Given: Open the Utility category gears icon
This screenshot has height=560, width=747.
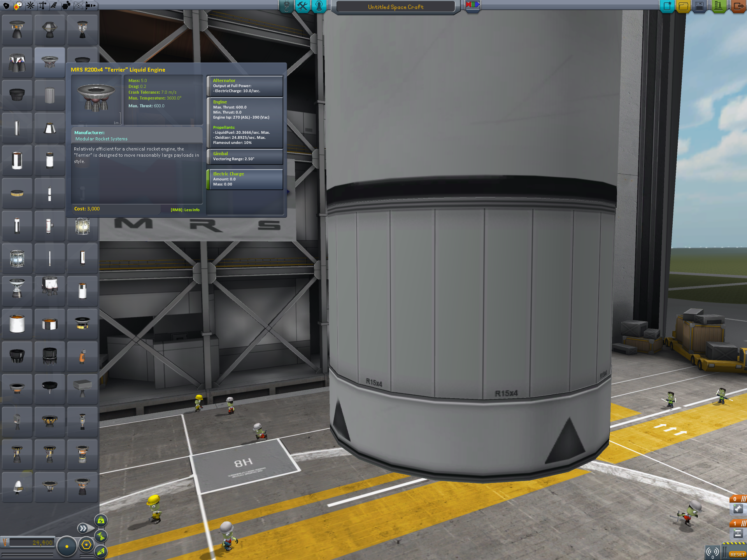Looking at the screenshot, I should (x=66, y=5).
